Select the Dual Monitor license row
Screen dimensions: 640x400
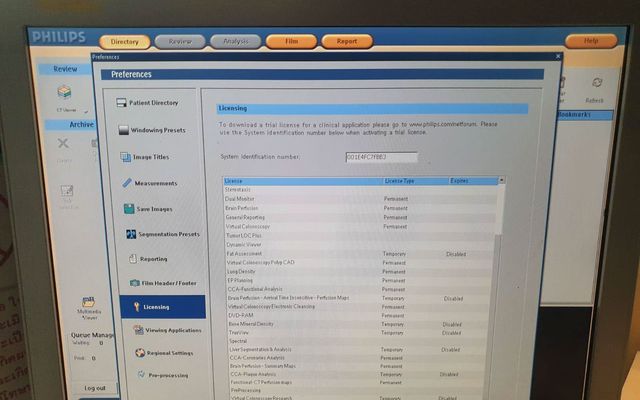click(360, 199)
